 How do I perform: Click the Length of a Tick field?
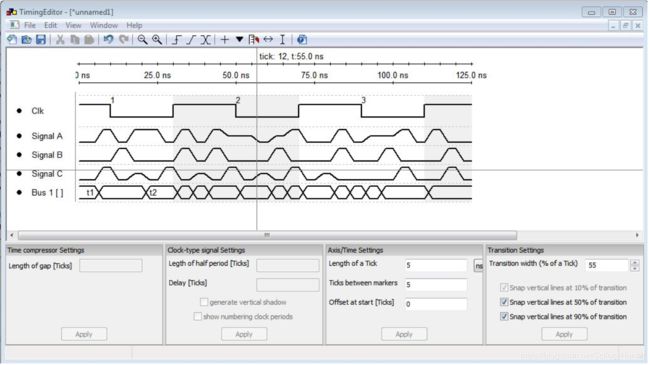pos(435,265)
